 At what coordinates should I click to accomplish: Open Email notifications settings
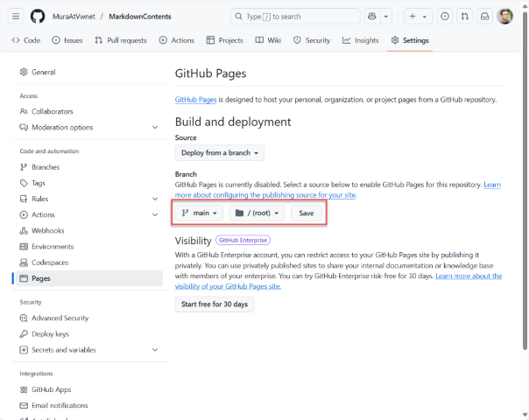(88, 405)
